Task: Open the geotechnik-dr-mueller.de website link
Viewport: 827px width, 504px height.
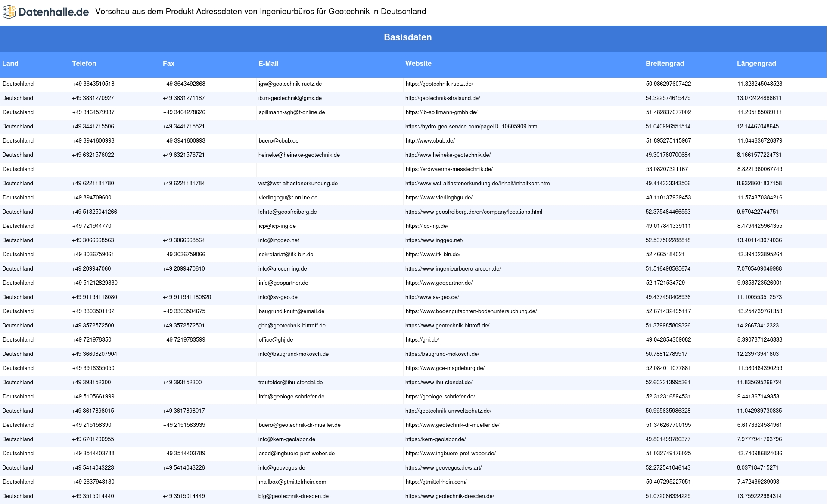Action: pos(453,425)
